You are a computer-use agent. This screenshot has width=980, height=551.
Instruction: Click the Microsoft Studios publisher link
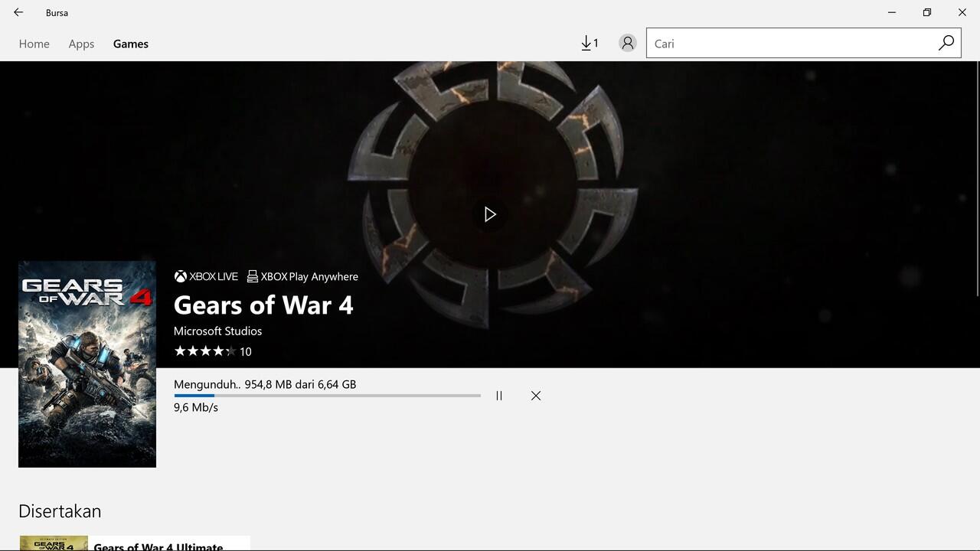[217, 331]
